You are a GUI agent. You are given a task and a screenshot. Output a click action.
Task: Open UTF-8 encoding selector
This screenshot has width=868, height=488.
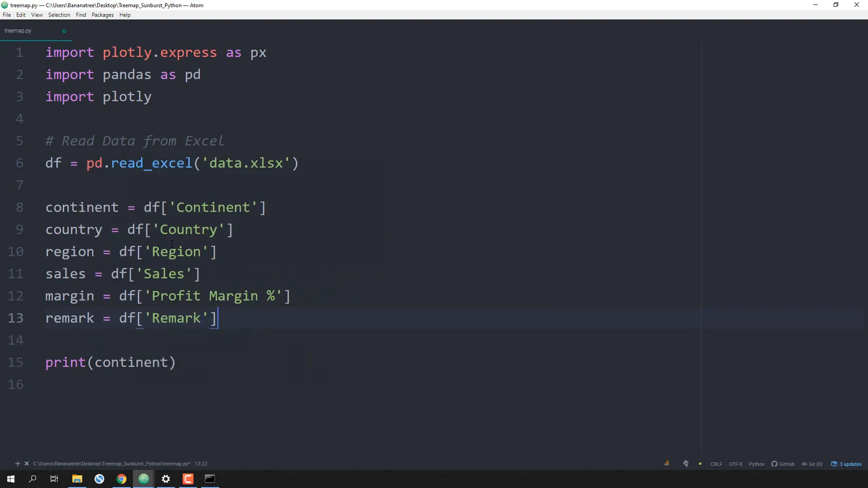(736, 464)
